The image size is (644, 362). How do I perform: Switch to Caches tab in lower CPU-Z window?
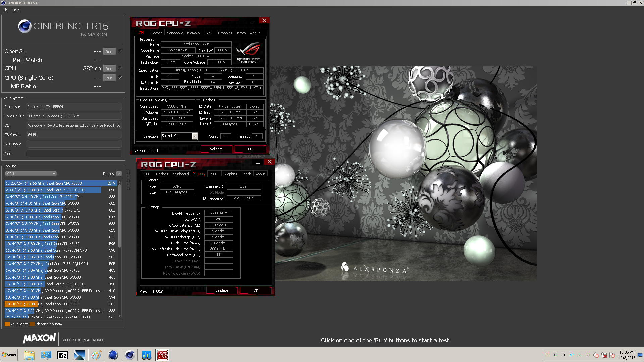pyautogui.click(x=162, y=174)
